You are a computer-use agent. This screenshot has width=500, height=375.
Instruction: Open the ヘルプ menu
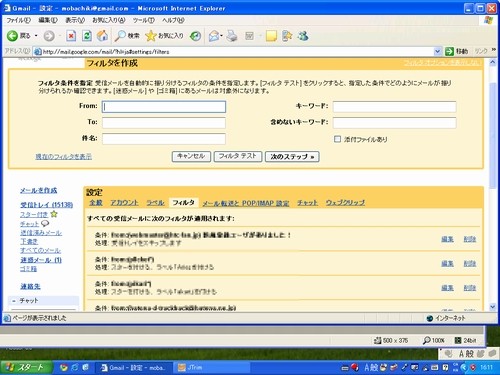tap(173, 20)
